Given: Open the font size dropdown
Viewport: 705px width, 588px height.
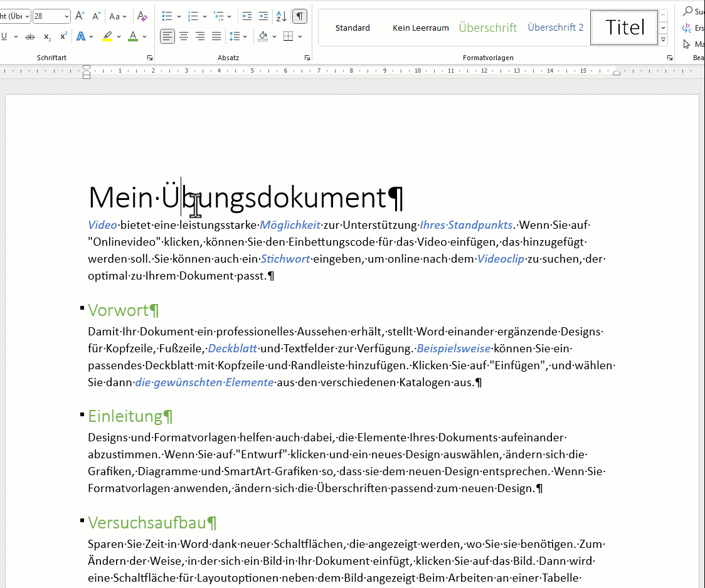Looking at the screenshot, I should click(x=66, y=16).
